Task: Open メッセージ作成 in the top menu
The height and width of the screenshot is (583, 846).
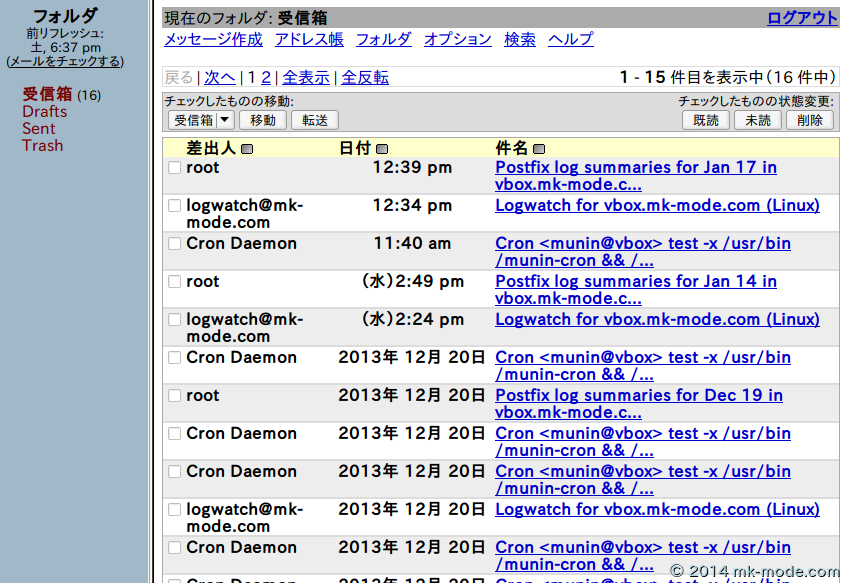Action: click(213, 40)
